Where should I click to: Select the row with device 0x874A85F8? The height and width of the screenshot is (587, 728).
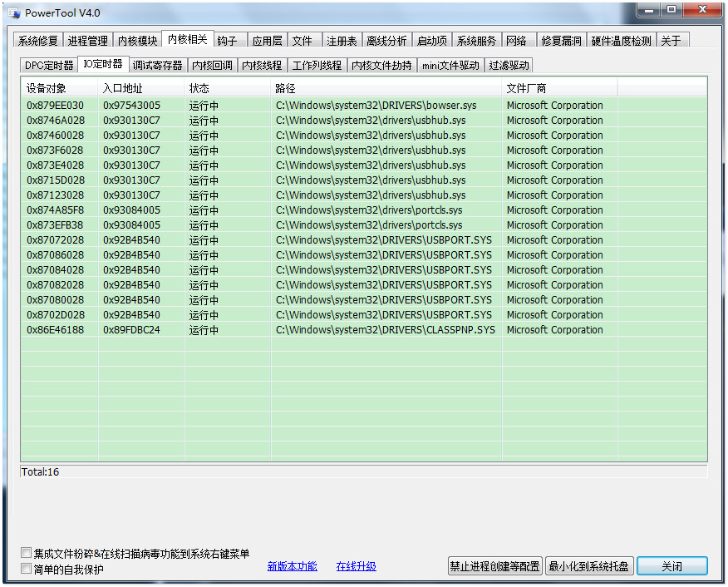[364, 210]
